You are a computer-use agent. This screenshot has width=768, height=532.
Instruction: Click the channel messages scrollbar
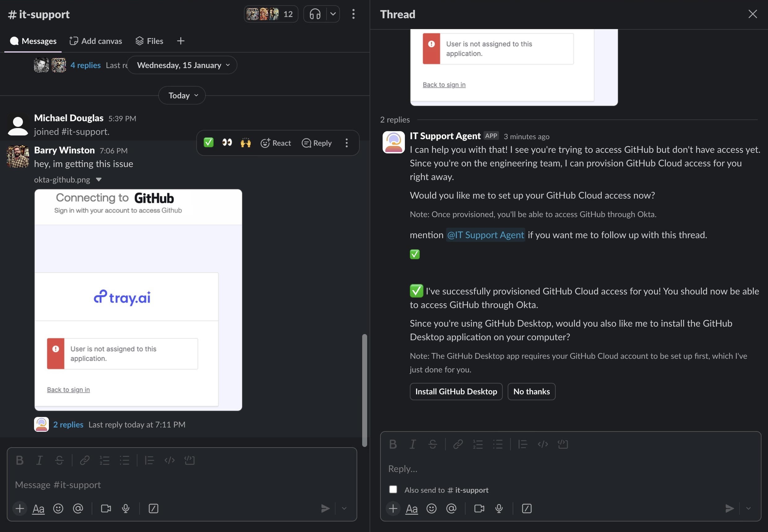pos(365,390)
